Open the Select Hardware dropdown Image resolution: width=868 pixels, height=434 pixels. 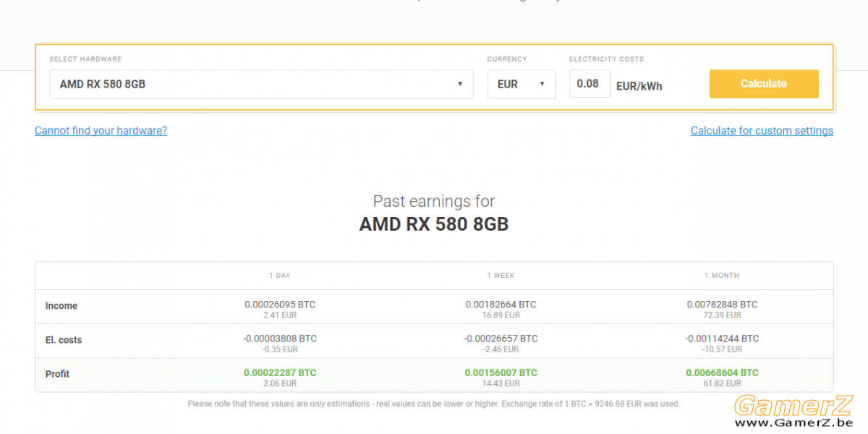(x=261, y=84)
